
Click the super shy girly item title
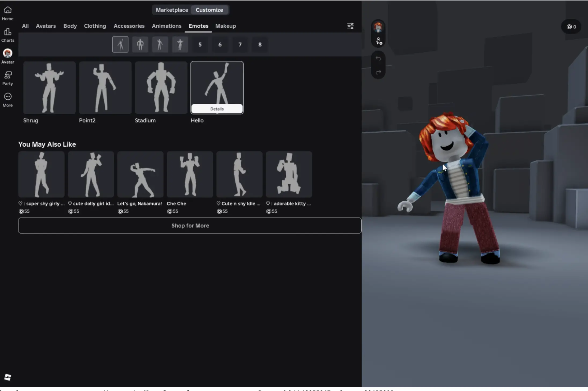point(42,204)
